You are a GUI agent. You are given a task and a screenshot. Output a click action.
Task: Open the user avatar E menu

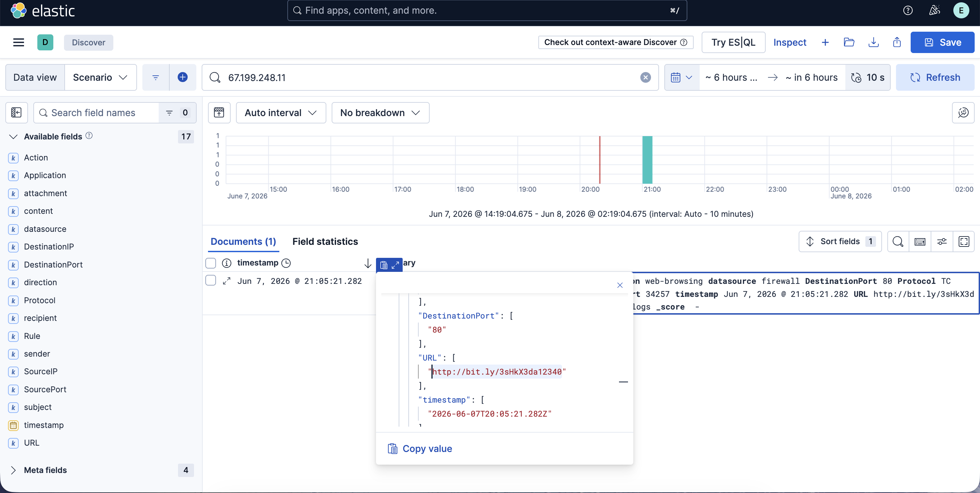pos(961,10)
